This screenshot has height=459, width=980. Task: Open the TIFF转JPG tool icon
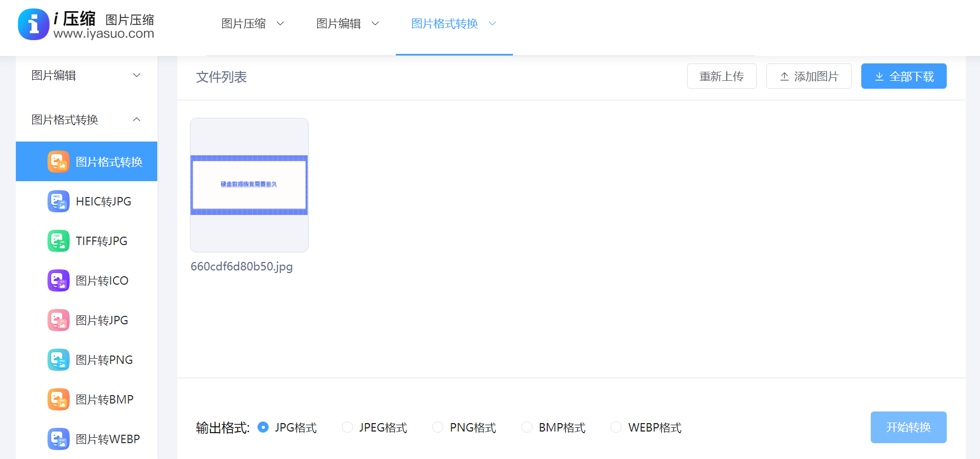pyautogui.click(x=59, y=241)
